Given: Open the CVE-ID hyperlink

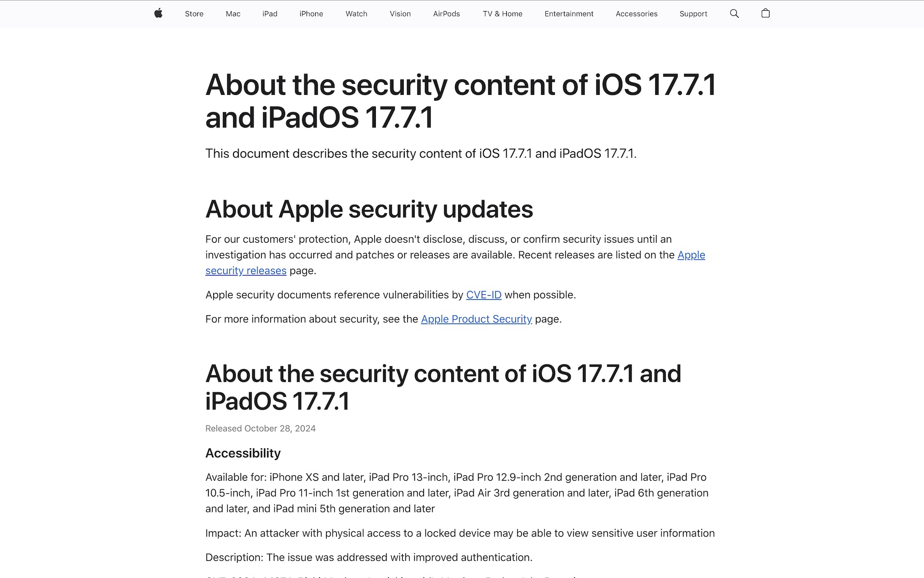Looking at the screenshot, I should click(484, 295).
